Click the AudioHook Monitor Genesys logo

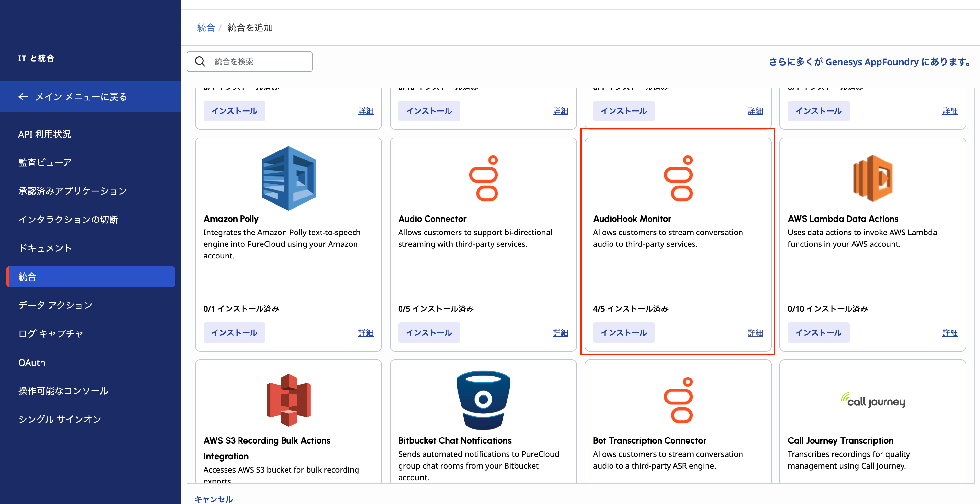coord(678,178)
